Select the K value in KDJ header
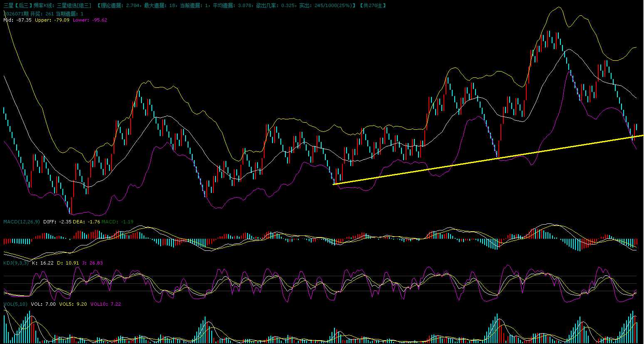This screenshot has height=344, width=644. (x=42, y=263)
